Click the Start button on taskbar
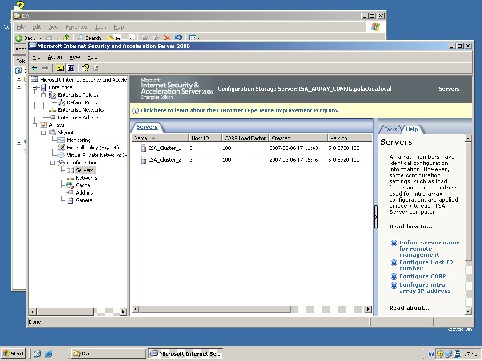This screenshot has height=361, width=482. (x=13, y=353)
